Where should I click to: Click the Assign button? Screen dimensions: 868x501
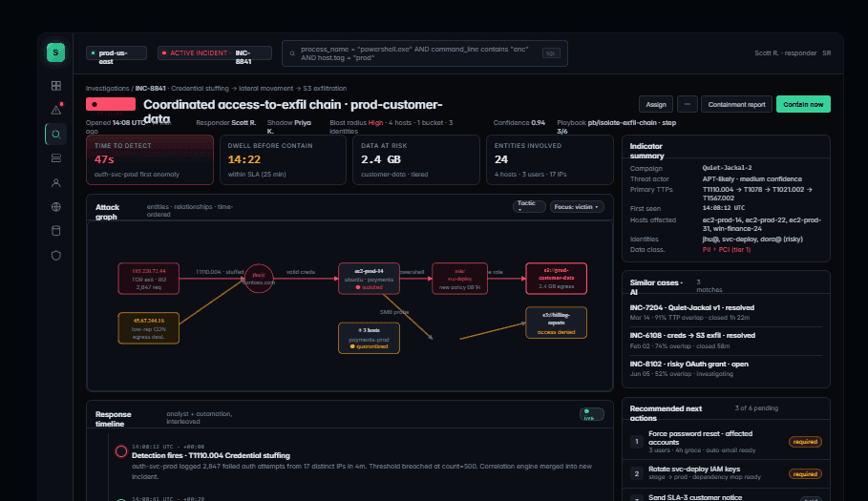click(656, 104)
